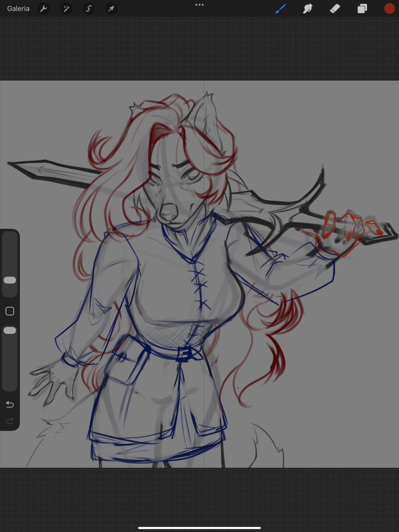399x532 pixels.
Task: Activate the Selections tool
Action: pyautogui.click(x=88, y=8)
